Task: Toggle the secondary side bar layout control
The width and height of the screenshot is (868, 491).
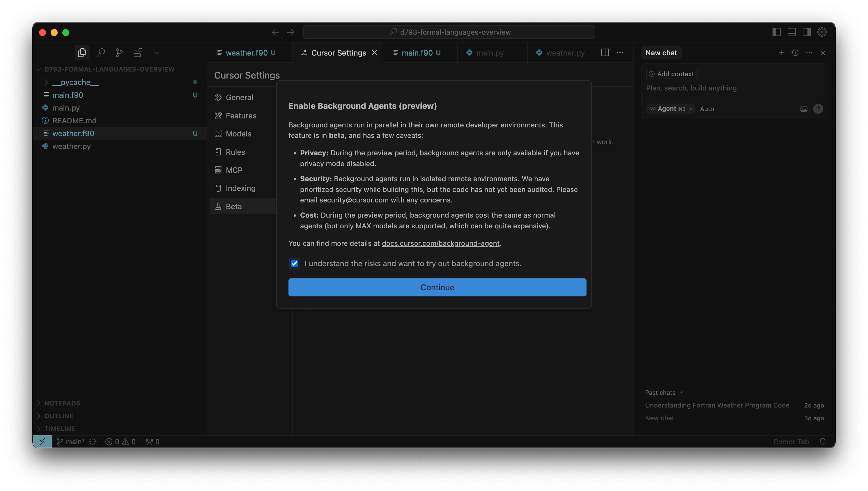Action: pos(807,32)
